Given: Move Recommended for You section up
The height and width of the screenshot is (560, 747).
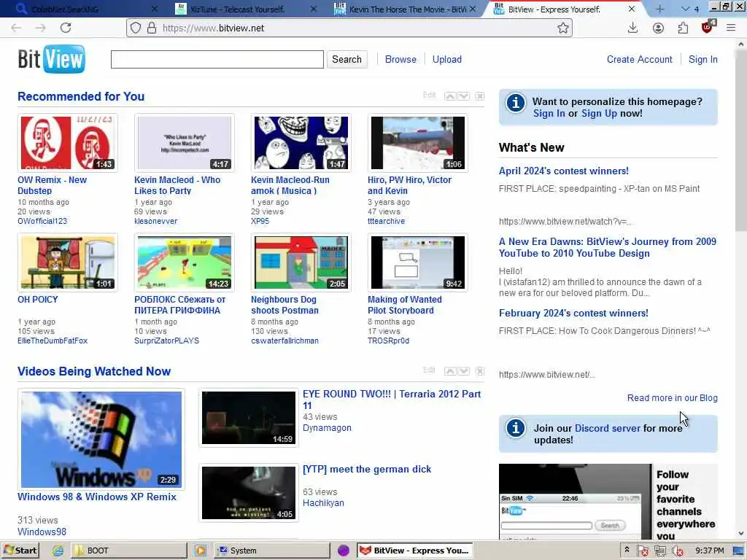Looking at the screenshot, I should (449, 96).
